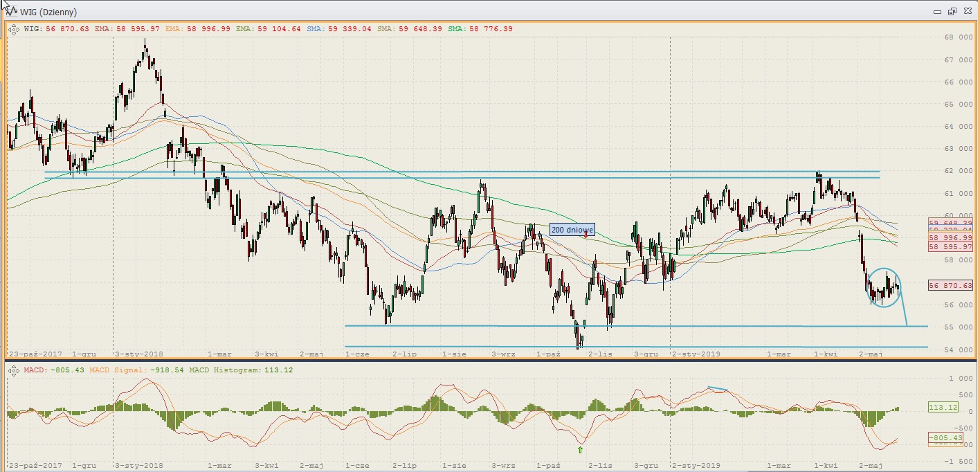Click the WIG chart window icon in title bar

point(12,12)
